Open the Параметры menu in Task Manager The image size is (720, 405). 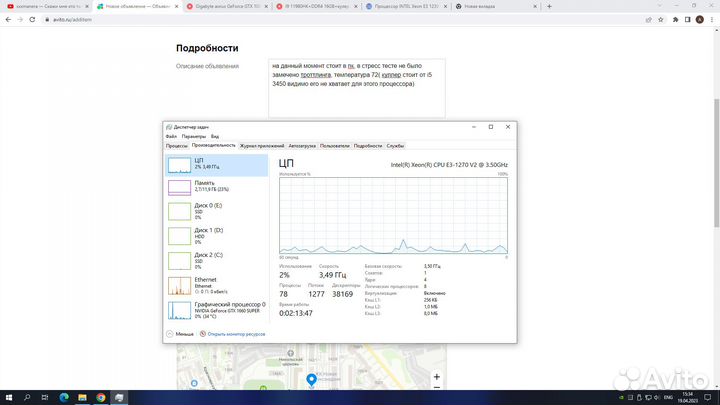(193, 136)
